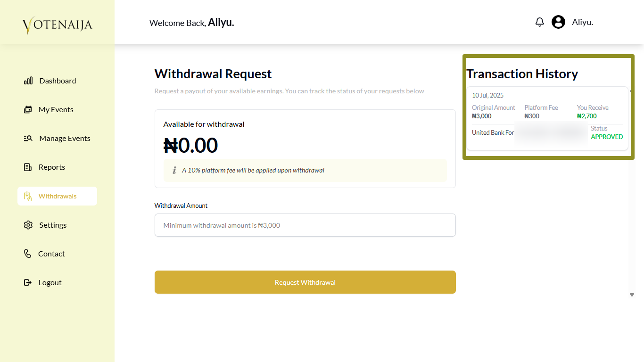The image size is (644, 362).
Task: Click the user avatar icon
Action: tap(558, 22)
